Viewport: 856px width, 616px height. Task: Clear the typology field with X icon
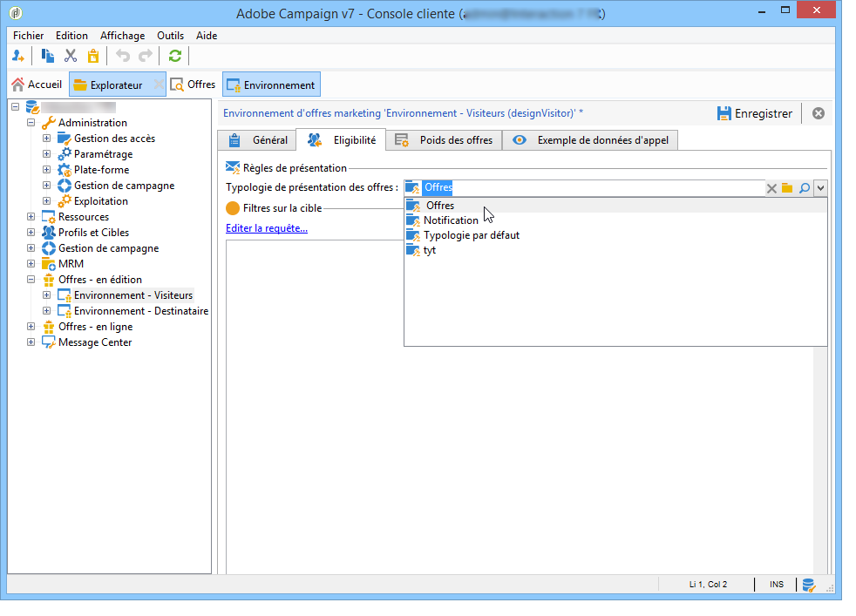point(771,188)
